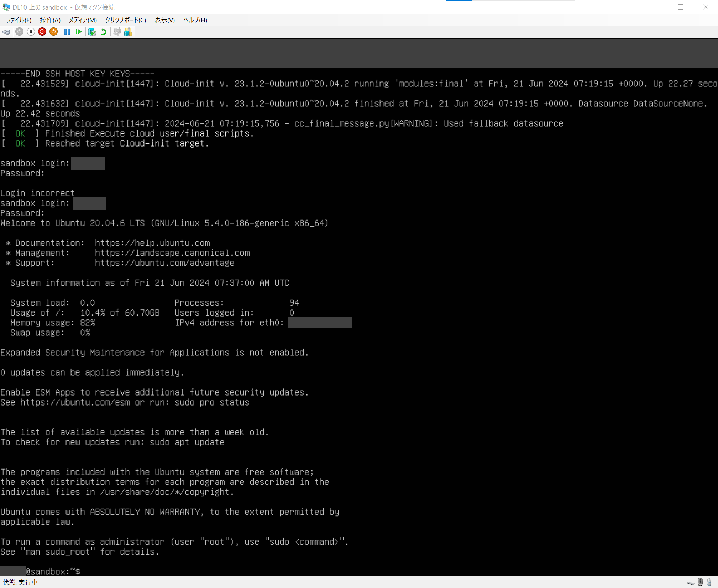Image resolution: width=718 pixels, height=588 pixels.
Task: Open the 表示(V) menu
Action: coord(164,20)
